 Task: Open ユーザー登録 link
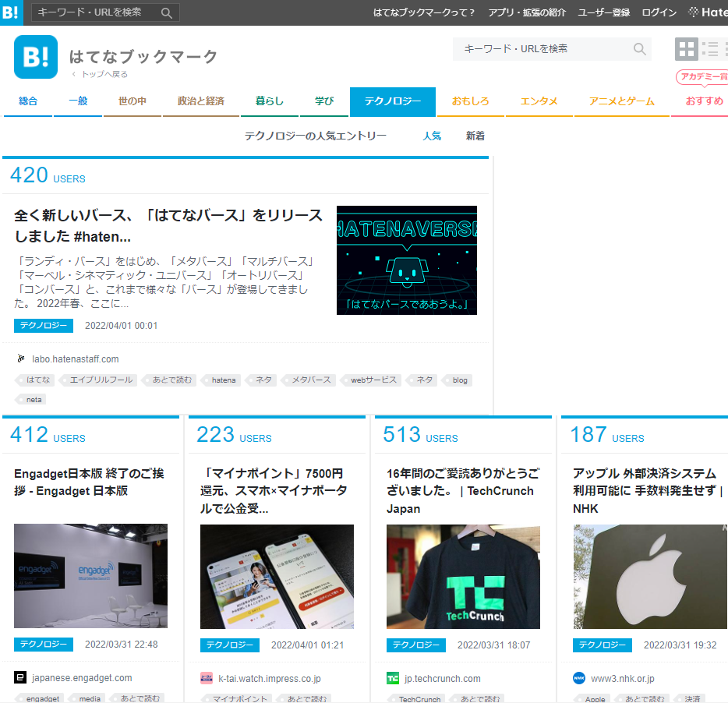pos(603,12)
